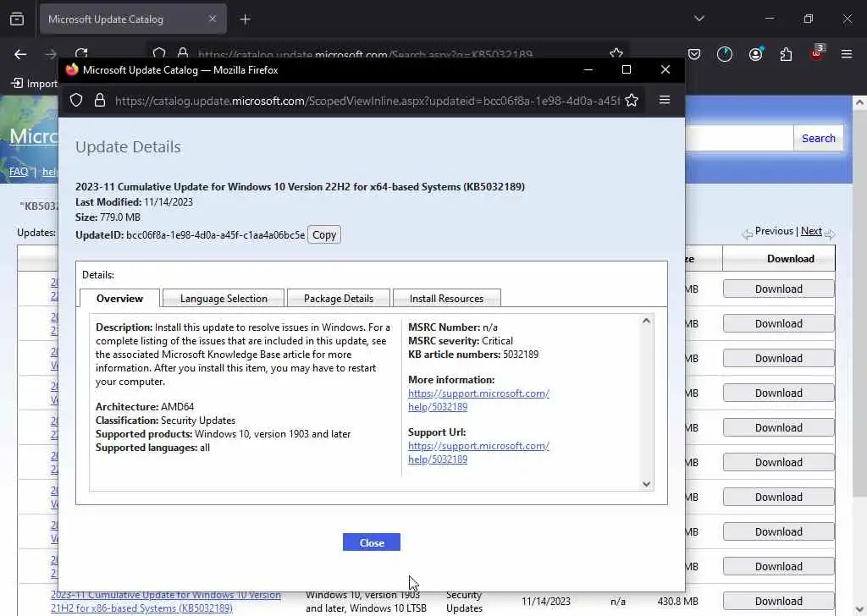
Task: Click the '11/14/2023' date in bottom row
Action: (545, 601)
